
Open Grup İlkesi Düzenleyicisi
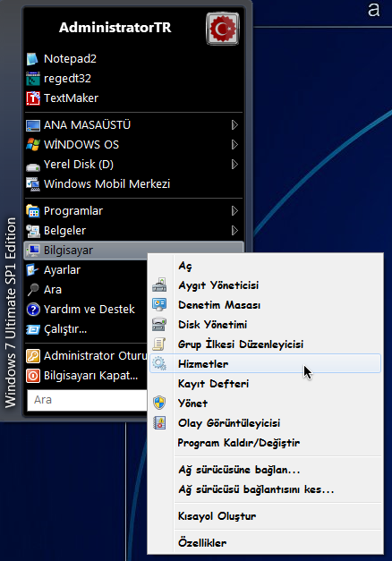pyautogui.click(x=265, y=344)
